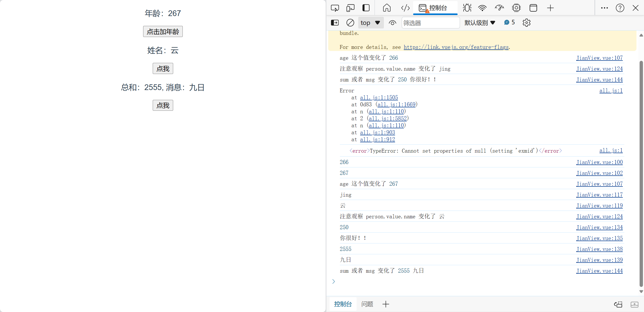Image resolution: width=644 pixels, height=312 pixels.
Task: Toggle the live expression eye icon
Action: point(392,23)
